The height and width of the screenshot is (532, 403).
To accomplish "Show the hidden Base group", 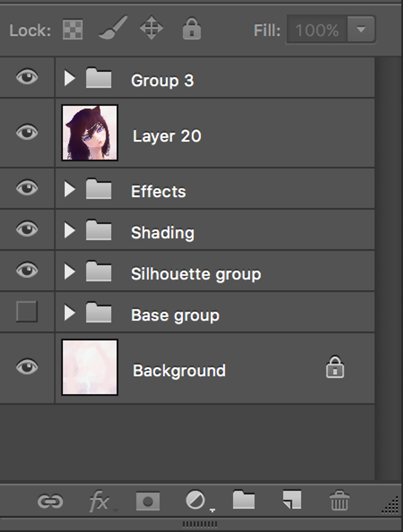I will tap(27, 312).
